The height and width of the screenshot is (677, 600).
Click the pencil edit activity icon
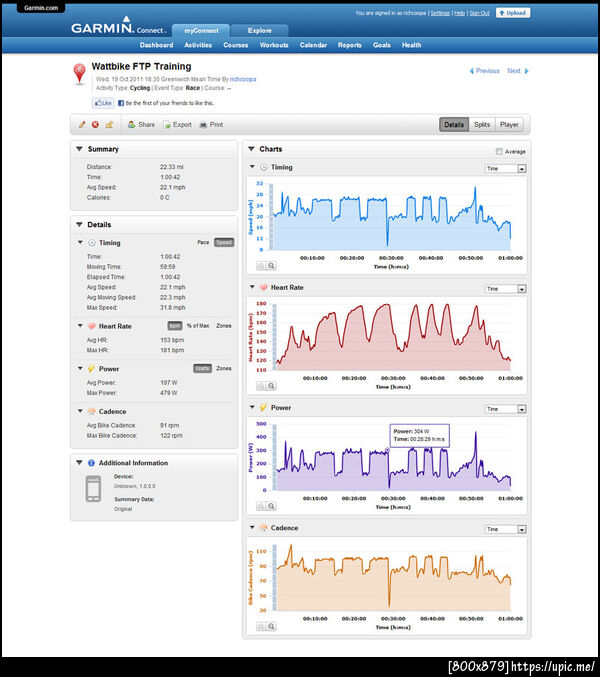click(82, 125)
